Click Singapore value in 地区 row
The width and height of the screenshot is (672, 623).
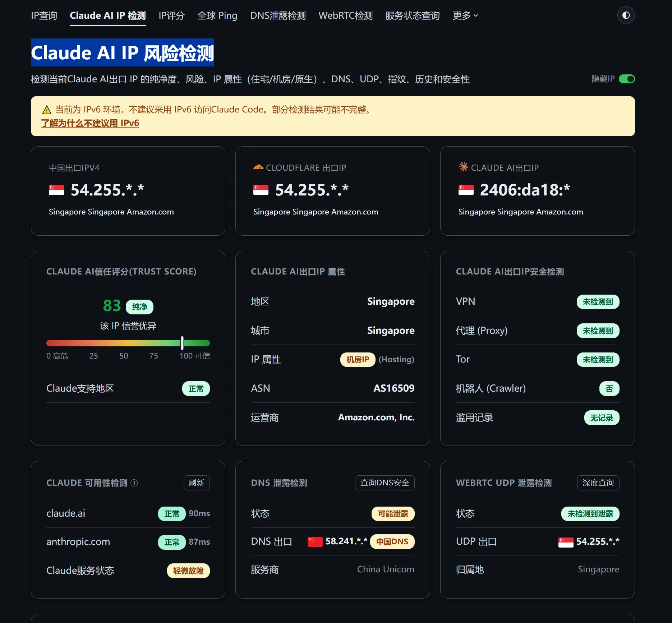[391, 301]
